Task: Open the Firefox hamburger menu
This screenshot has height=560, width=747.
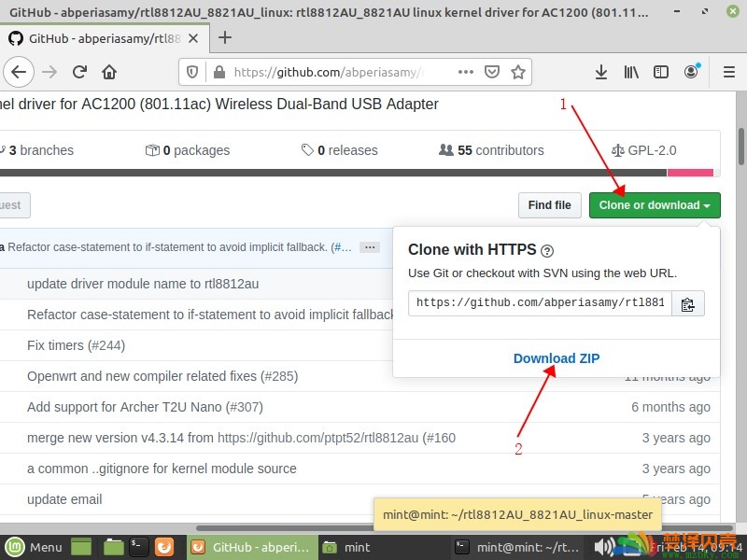Action: pos(728,72)
